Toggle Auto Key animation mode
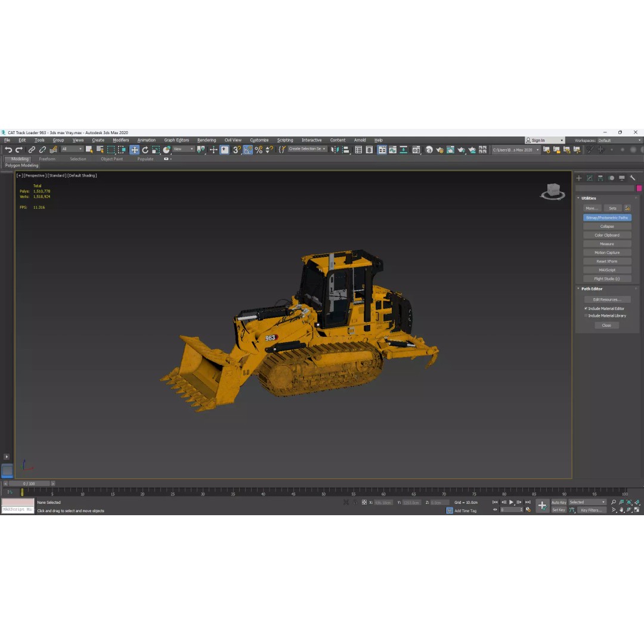The width and height of the screenshot is (644, 644). tap(559, 502)
